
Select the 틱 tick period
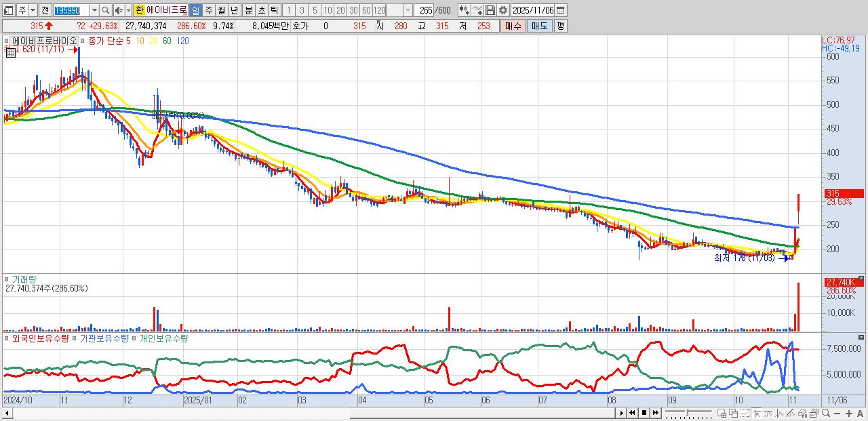[274, 10]
